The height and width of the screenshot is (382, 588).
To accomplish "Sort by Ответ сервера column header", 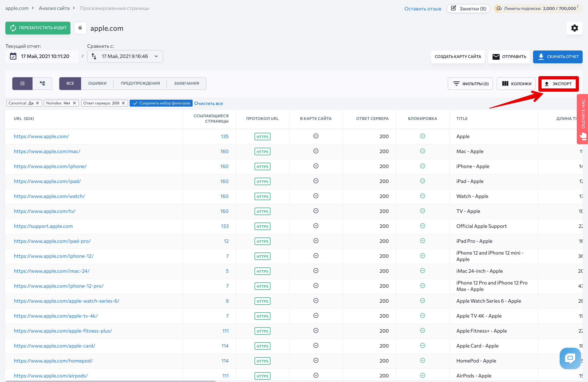I will click(x=372, y=119).
